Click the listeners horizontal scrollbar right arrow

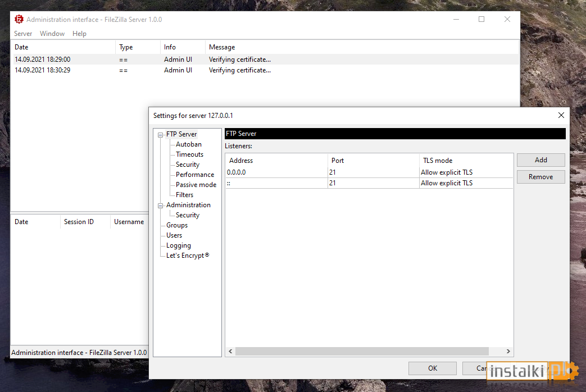coord(508,351)
